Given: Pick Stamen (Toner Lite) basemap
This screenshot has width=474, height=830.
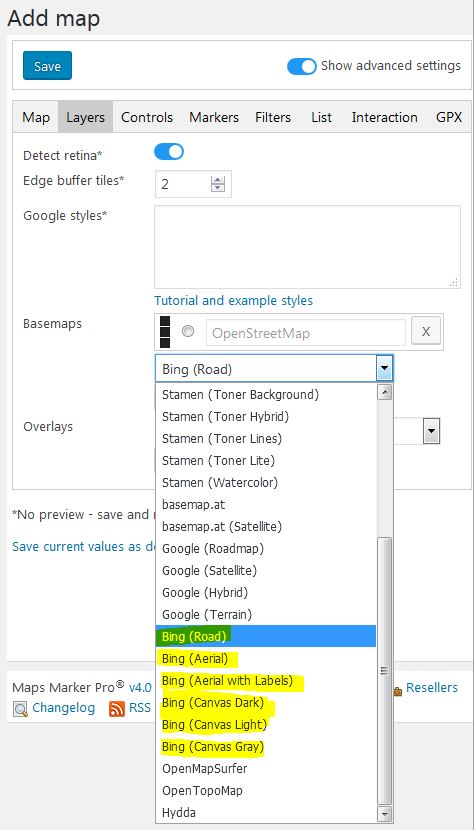Looking at the screenshot, I should (266, 461).
